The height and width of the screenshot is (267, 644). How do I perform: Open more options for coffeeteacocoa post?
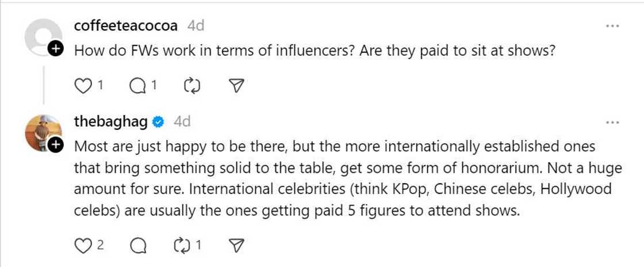612,26
